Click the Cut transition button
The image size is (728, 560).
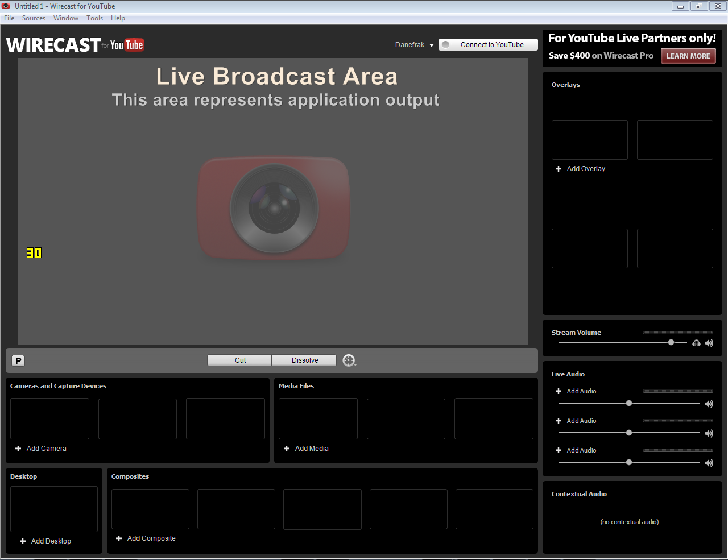(x=240, y=360)
